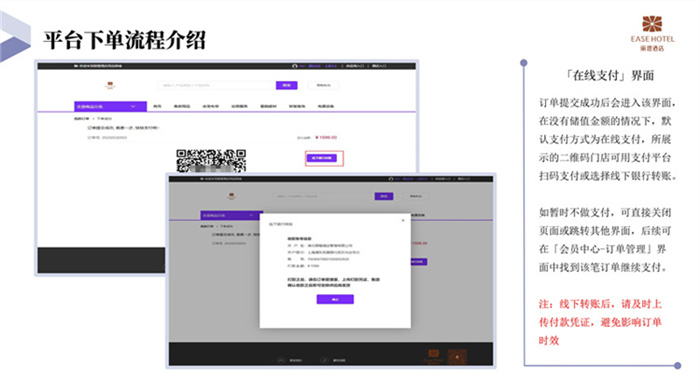Screen dimensions: 700x392
Task: Click the round phone icon in the dark footer
Action: click(x=281, y=359)
